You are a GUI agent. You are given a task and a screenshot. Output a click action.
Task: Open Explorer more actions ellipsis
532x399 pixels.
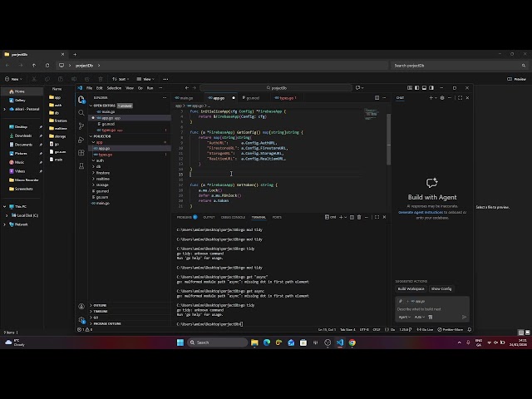[165, 98]
